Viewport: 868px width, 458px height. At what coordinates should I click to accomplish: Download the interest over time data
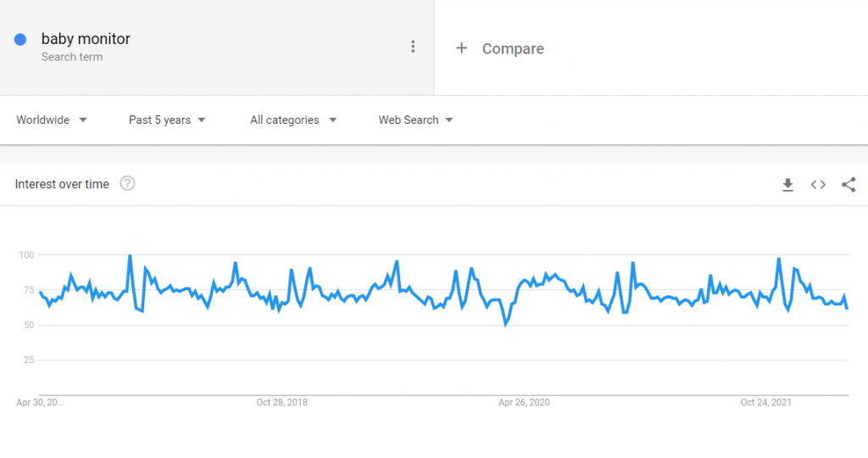(x=787, y=185)
